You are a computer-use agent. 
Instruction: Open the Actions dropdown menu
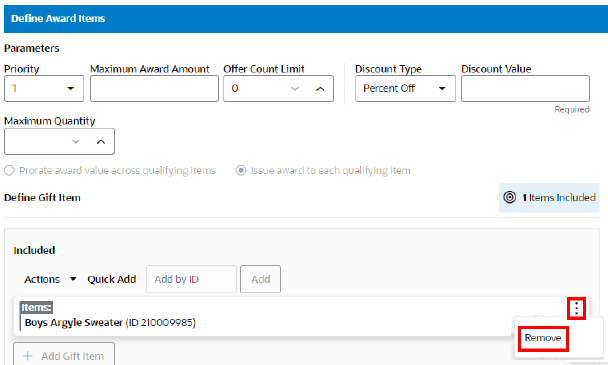[x=50, y=279]
